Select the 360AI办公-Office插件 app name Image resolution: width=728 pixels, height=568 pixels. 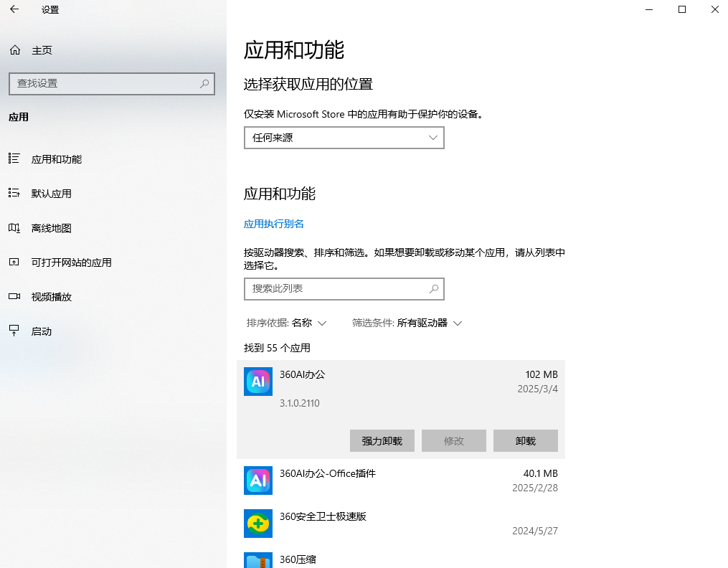(328, 473)
